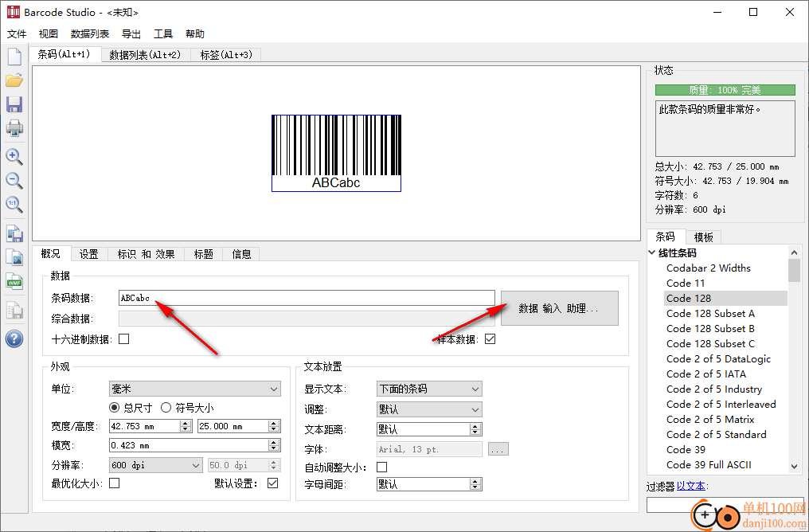The image size is (809, 532).
Task: Open the 帮助 menu
Action: 195,34
